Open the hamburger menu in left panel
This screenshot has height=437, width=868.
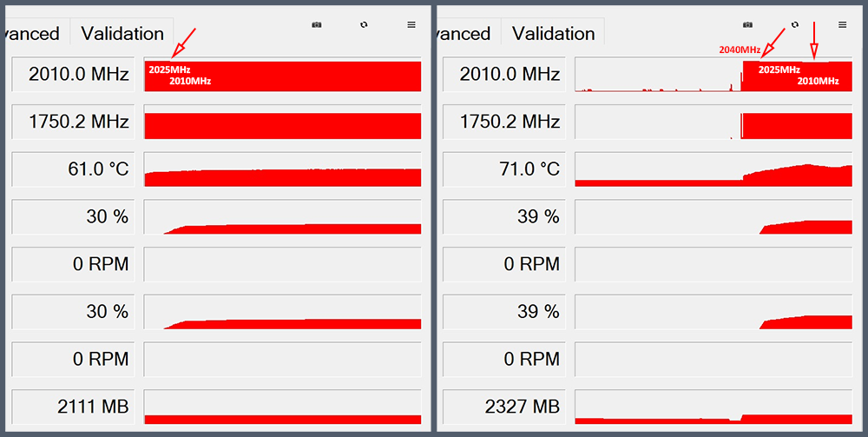pos(411,25)
